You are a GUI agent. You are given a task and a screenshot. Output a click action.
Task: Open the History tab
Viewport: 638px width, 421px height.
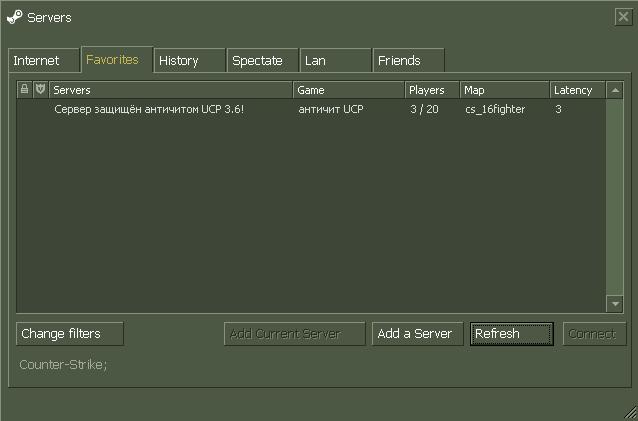pos(188,61)
